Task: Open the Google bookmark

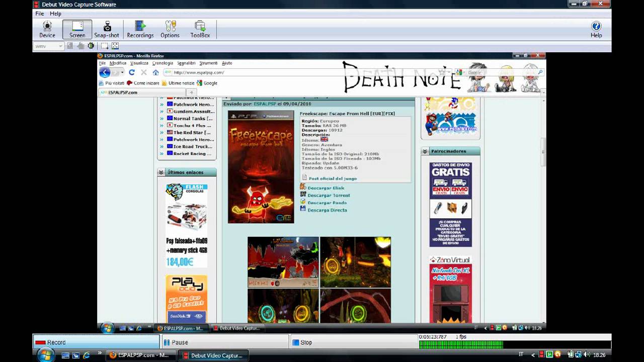Action: click(x=207, y=83)
